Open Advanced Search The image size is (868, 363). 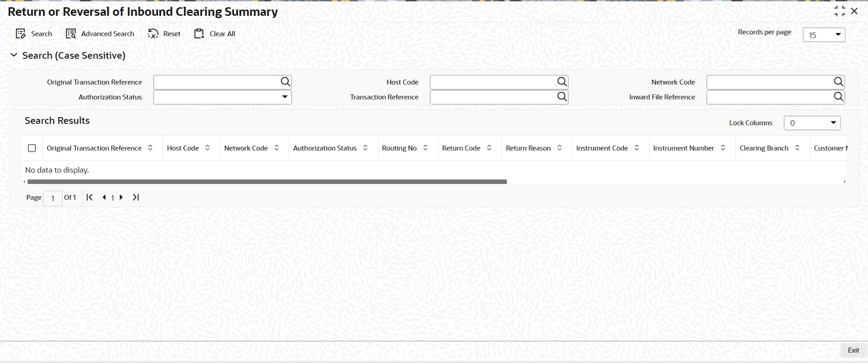(x=100, y=34)
